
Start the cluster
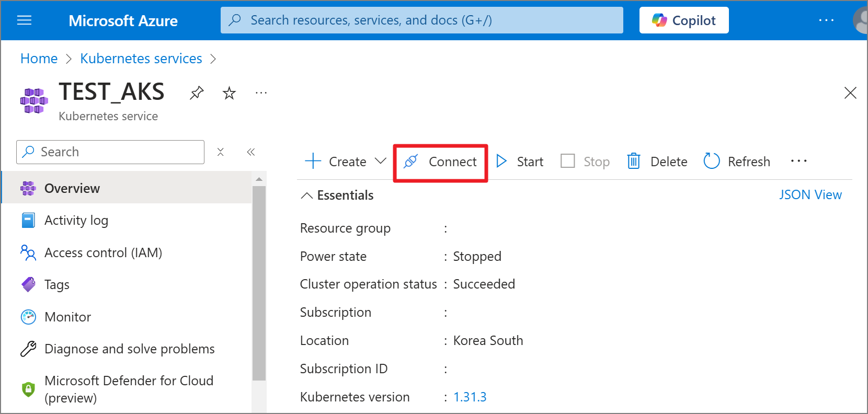pos(520,162)
